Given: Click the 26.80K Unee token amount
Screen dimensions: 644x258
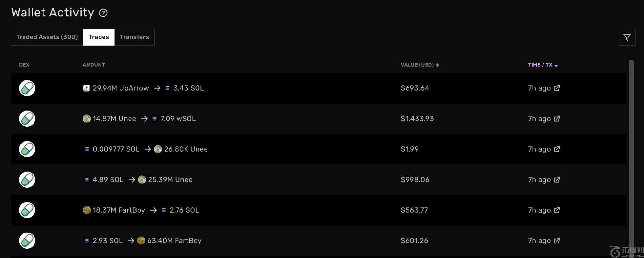Looking at the screenshot, I should (x=186, y=149).
